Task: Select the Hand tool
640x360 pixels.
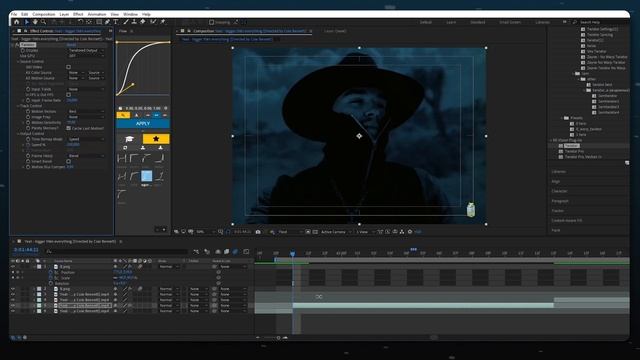Action: click(x=35, y=22)
